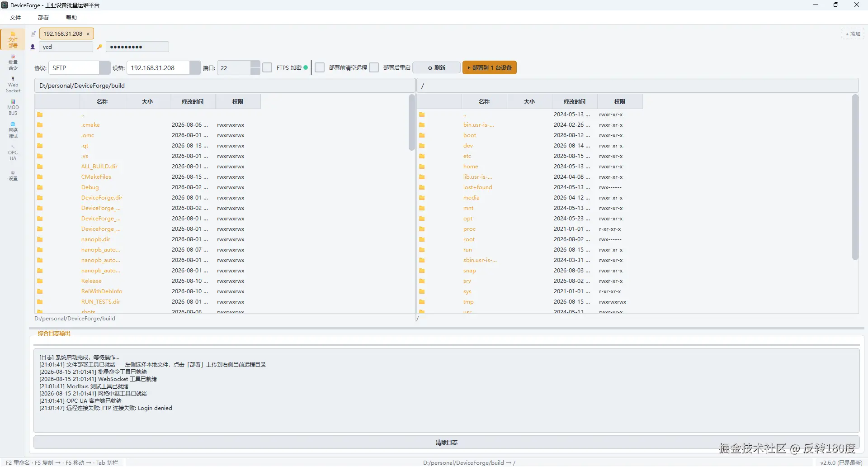
Task: Select the remote run folder name
Action: [467, 250]
